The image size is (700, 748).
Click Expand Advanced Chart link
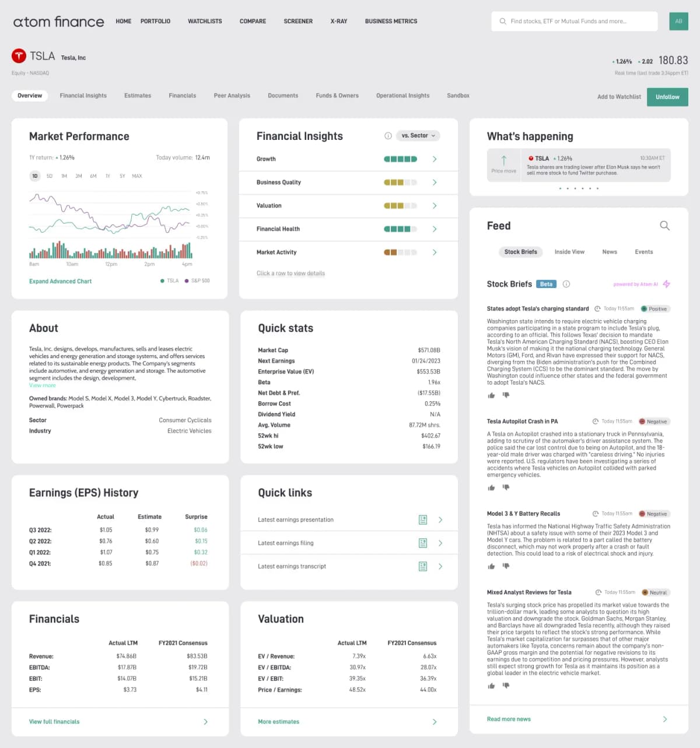click(61, 282)
